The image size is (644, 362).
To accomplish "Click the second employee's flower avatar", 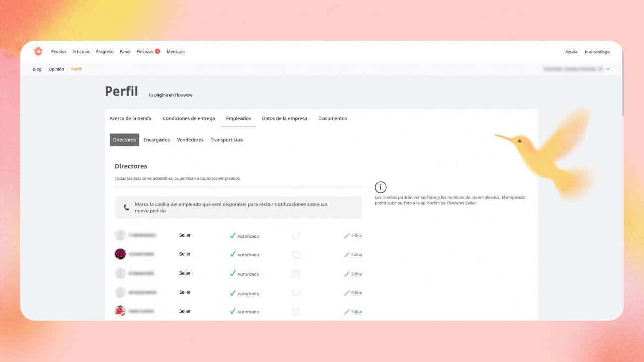I will click(x=120, y=254).
